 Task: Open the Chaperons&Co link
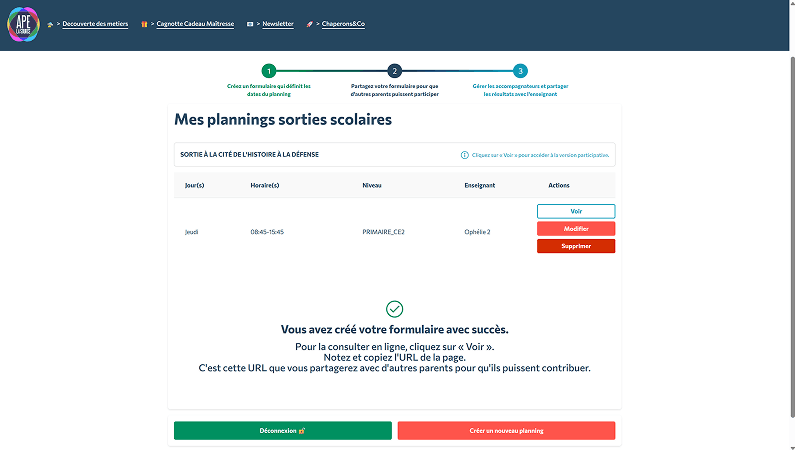343,24
